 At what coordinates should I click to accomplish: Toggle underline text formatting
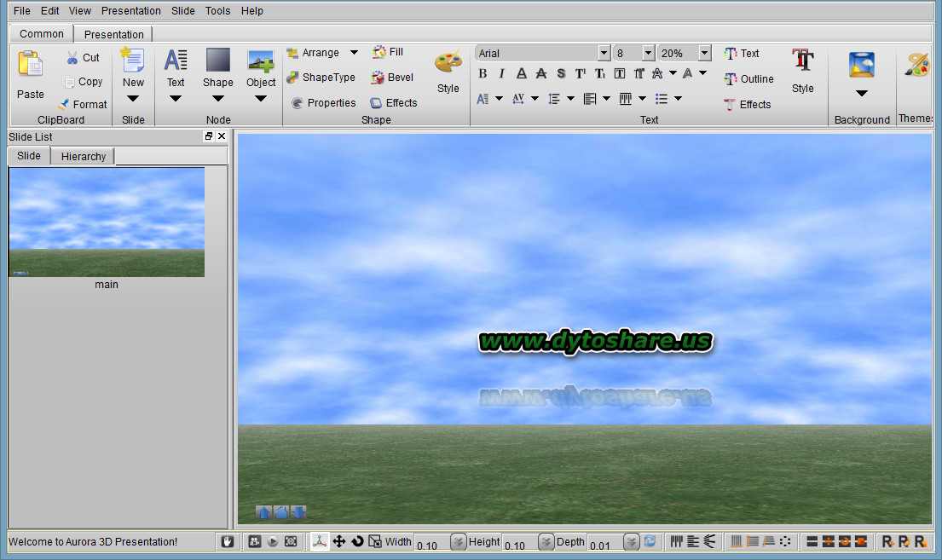click(522, 73)
